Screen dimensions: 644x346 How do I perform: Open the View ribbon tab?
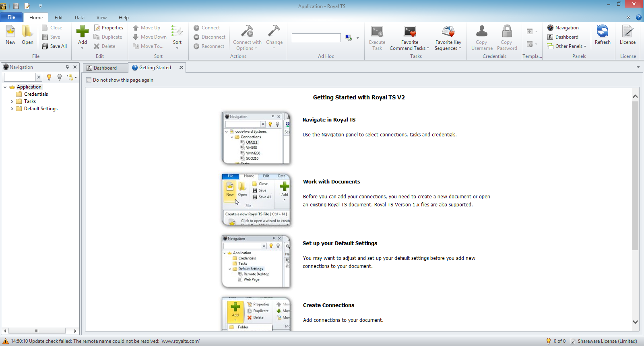pos(101,18)
